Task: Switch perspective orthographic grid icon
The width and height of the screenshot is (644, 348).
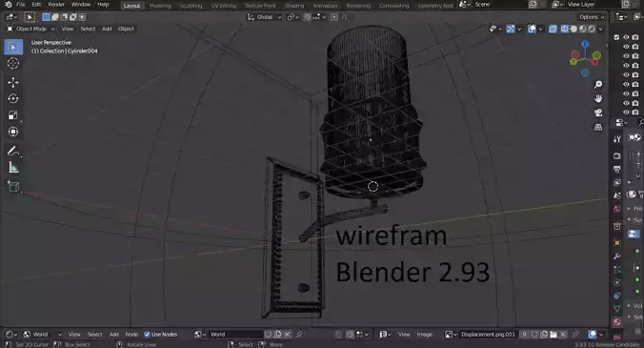Action: (x=598, y=127)
